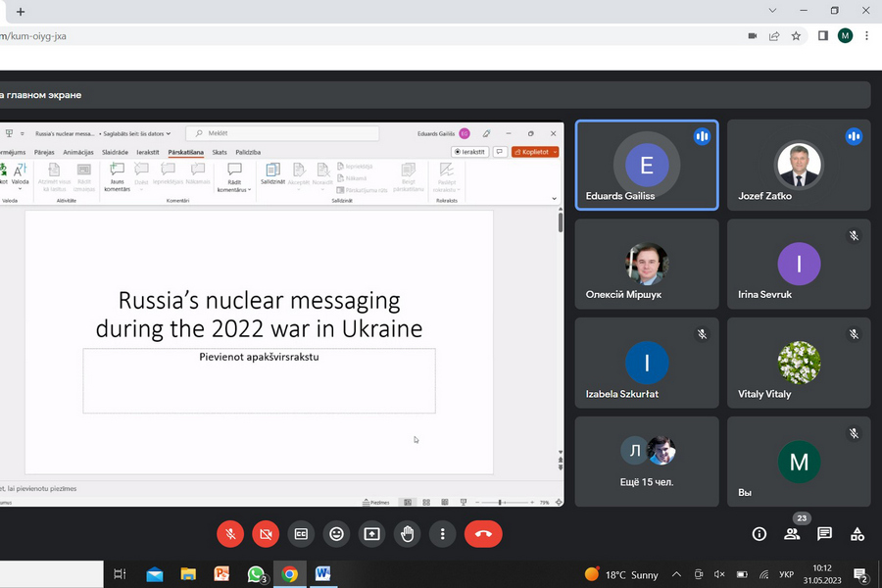
Task: Unmute your microphone
Action: [x=230, y=534]
